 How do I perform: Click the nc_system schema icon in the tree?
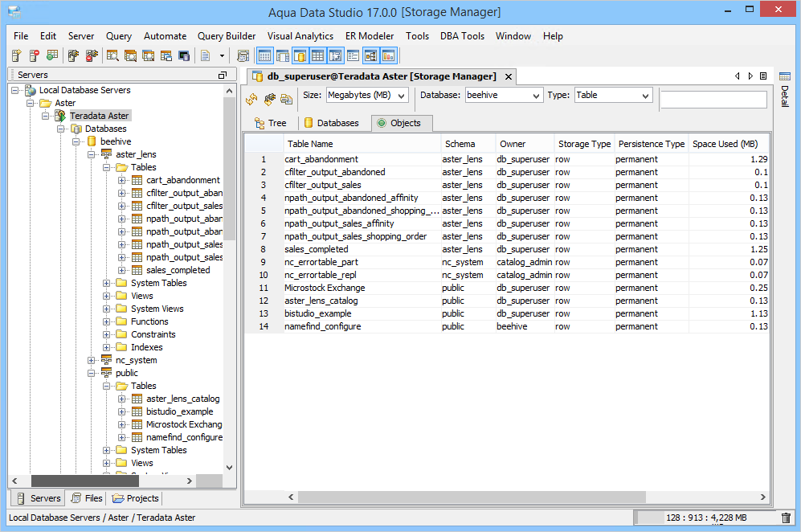[x=106, y=360]
